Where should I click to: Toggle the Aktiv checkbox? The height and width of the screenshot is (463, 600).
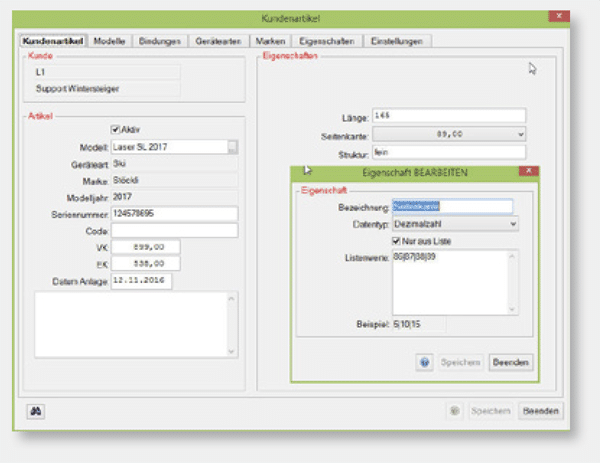tap(115, 129)
